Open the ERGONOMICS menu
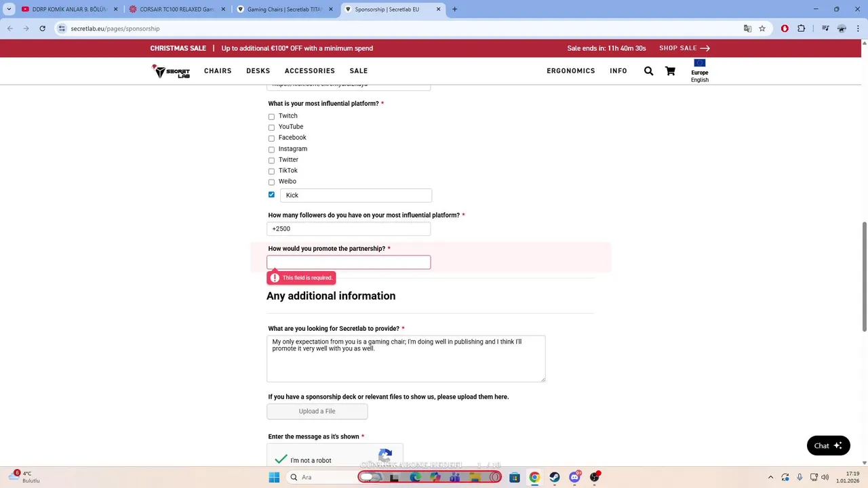This screenshot has width=868, height=488. tap(571, 70)
